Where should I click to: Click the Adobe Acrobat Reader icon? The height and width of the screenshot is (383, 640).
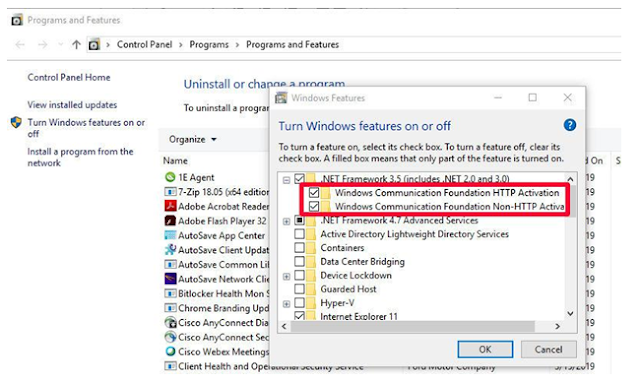coord(170,206)
